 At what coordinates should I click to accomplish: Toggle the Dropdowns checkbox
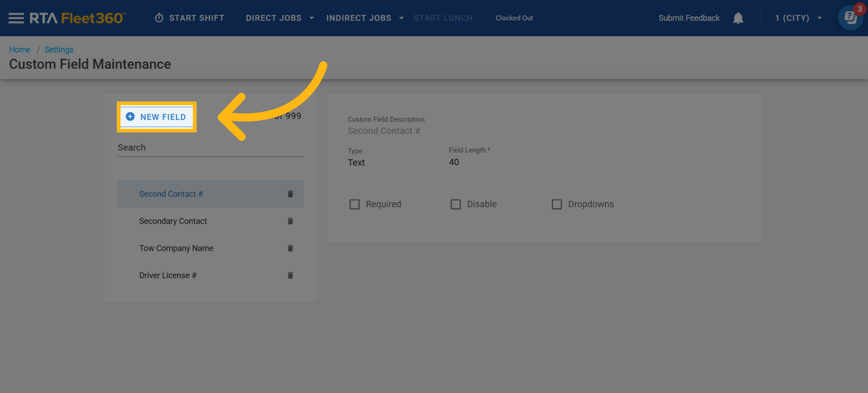(x=557, y=204)
